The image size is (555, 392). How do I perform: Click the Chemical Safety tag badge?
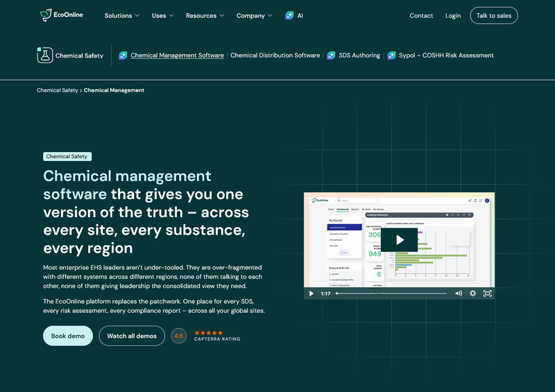[x=67, y=157]
